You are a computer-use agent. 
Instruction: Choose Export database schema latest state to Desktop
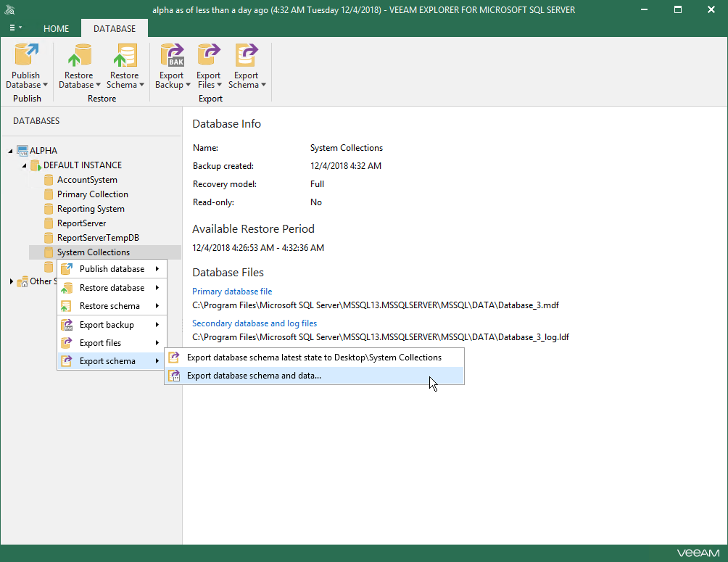(x=314, y=358)
